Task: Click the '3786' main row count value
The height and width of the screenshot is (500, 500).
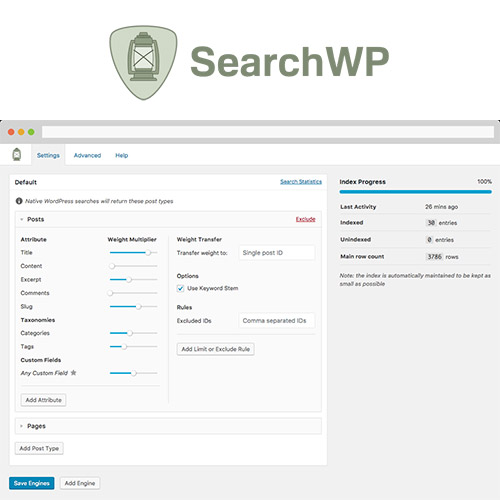Action: pos(435,257)
